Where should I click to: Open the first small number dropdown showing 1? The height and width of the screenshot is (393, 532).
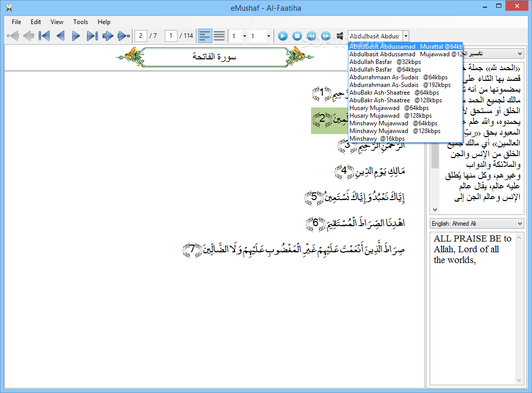pyautogui.click(x=245, y=36)
